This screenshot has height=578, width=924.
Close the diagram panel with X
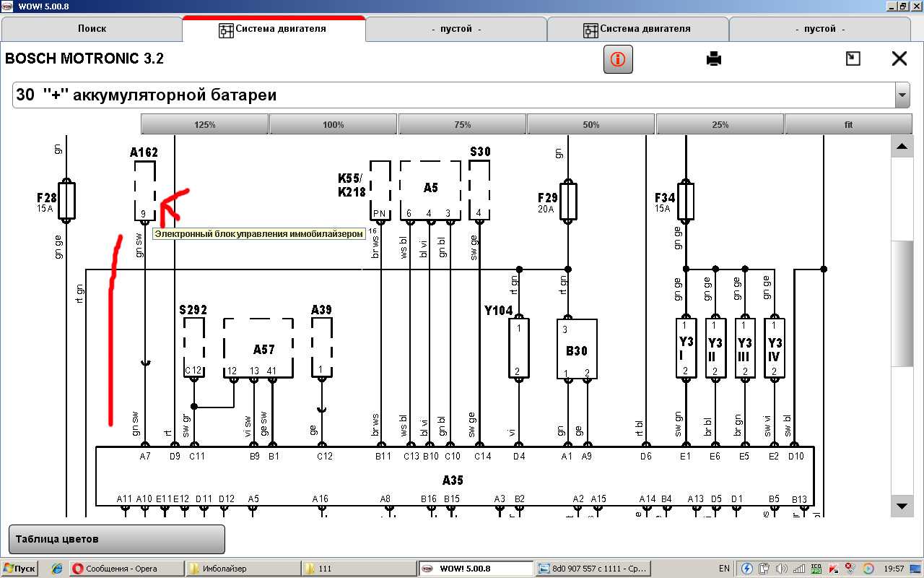tap(899, 59)
